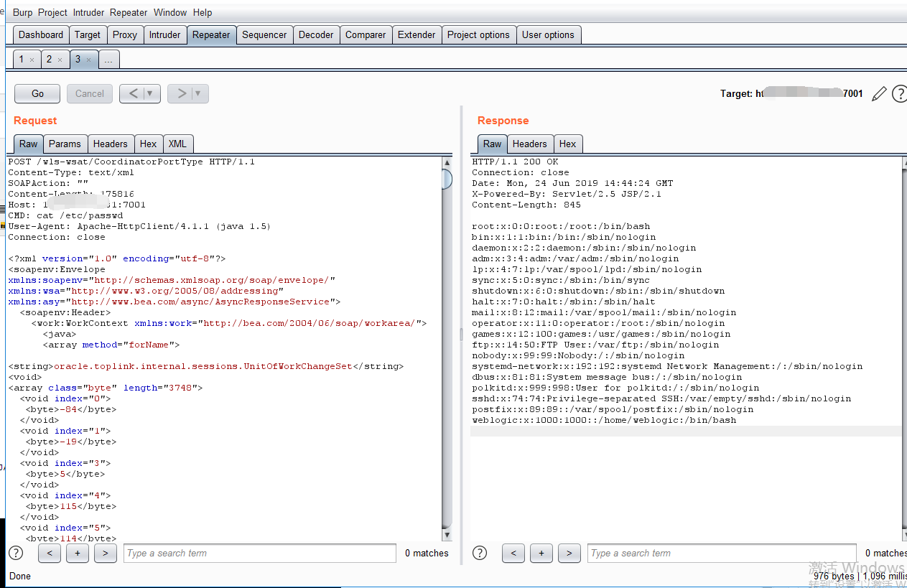
Task: Show response Raw view
Action: [492, 144]
